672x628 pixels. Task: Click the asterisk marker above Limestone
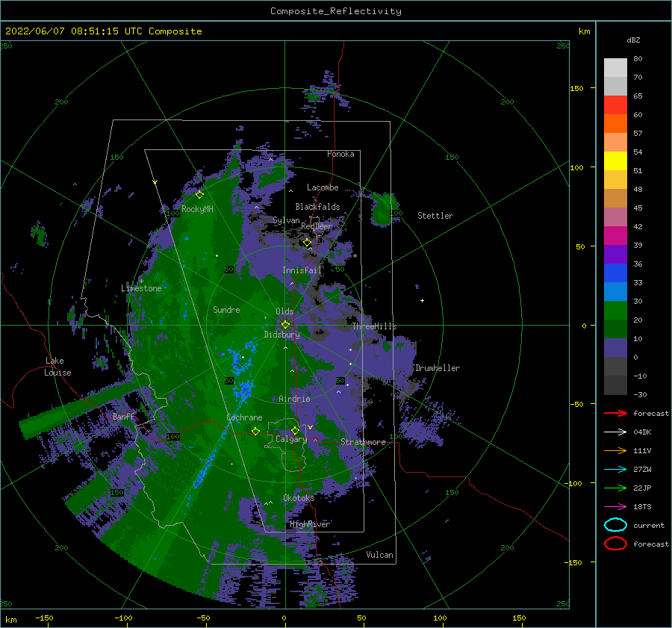click(141, 282)
